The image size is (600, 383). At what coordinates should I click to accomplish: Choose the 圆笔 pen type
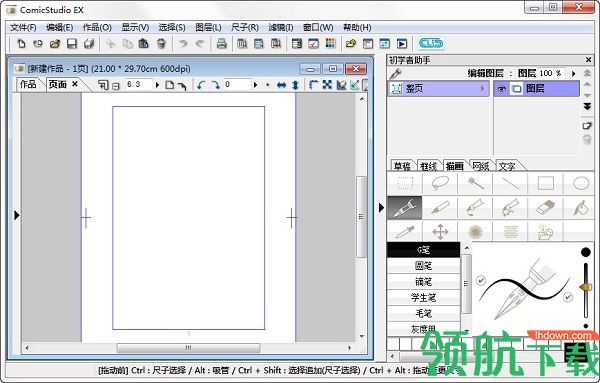[424, 266]
